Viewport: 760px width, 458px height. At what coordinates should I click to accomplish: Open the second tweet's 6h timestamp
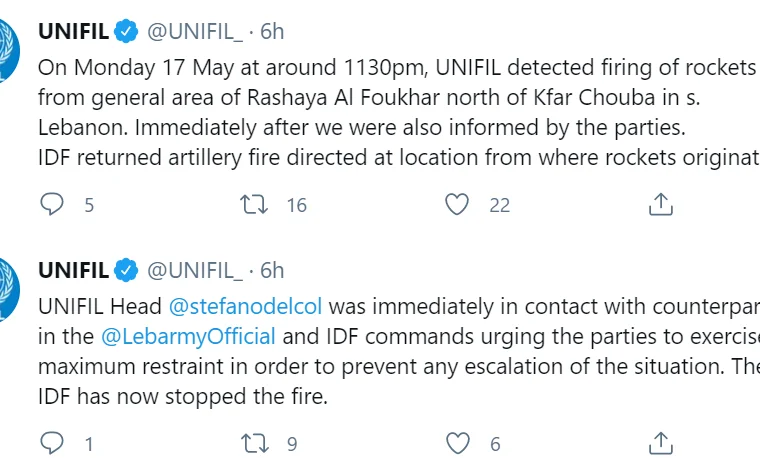[x=272, y=270]
